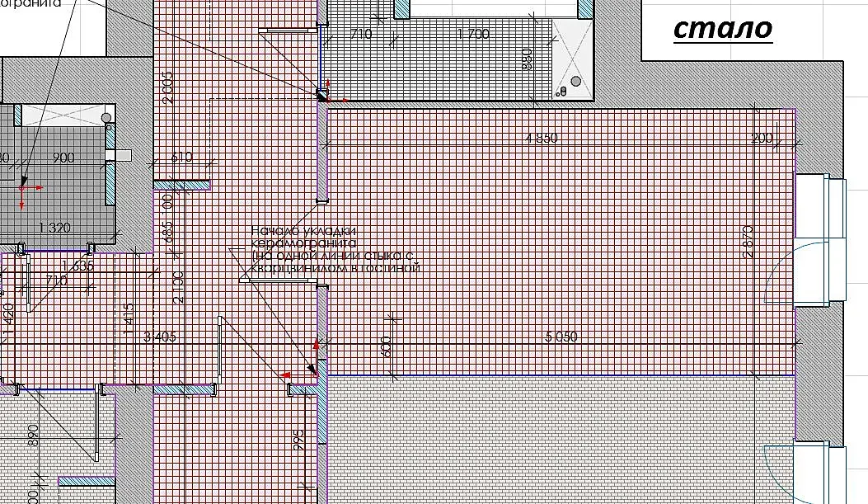This screenshot has height=504, width=868.
Task: Select the 600 vertical dimension label
Action: (x=387, y=346)
